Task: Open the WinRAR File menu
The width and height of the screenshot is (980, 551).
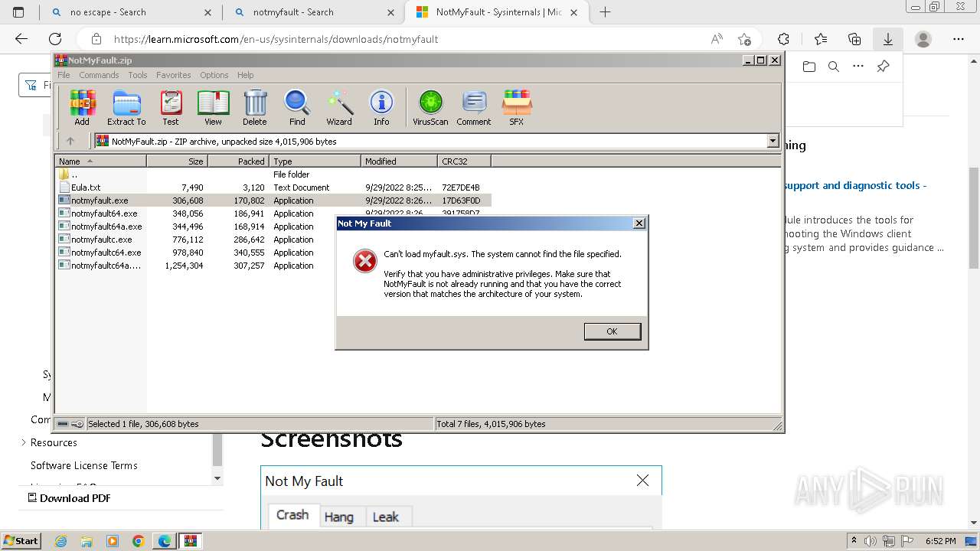Action: pyautogui.click(x=64, y=75)
